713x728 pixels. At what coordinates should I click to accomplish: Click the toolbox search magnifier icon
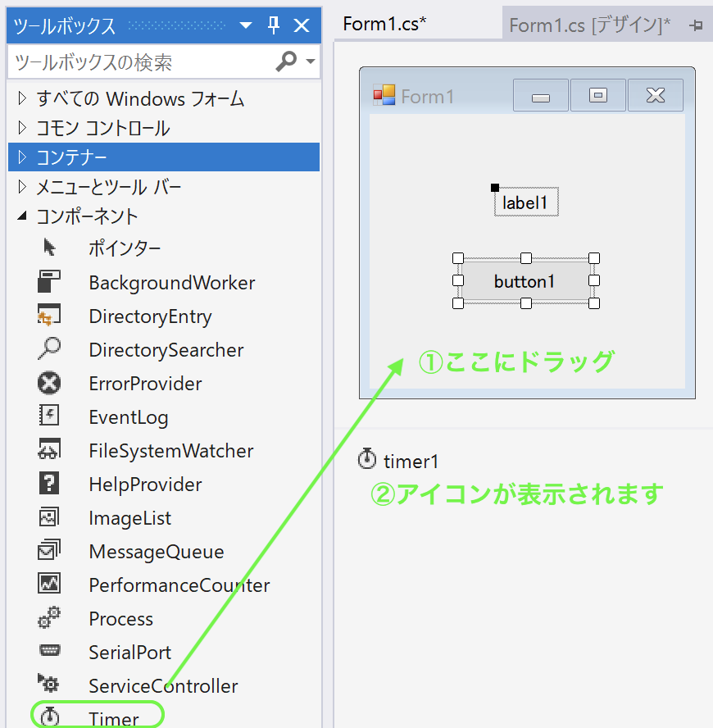(286, 61)
